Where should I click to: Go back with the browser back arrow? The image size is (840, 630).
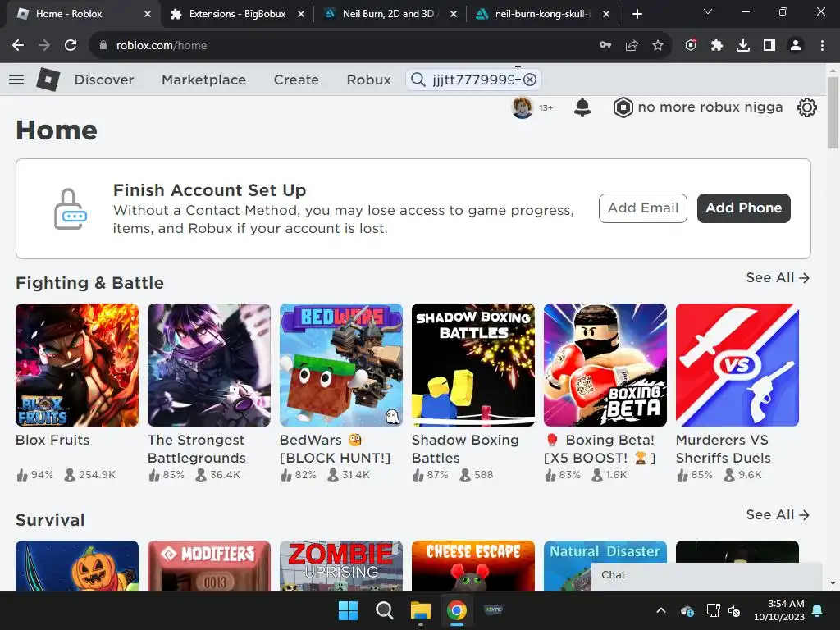18,46
